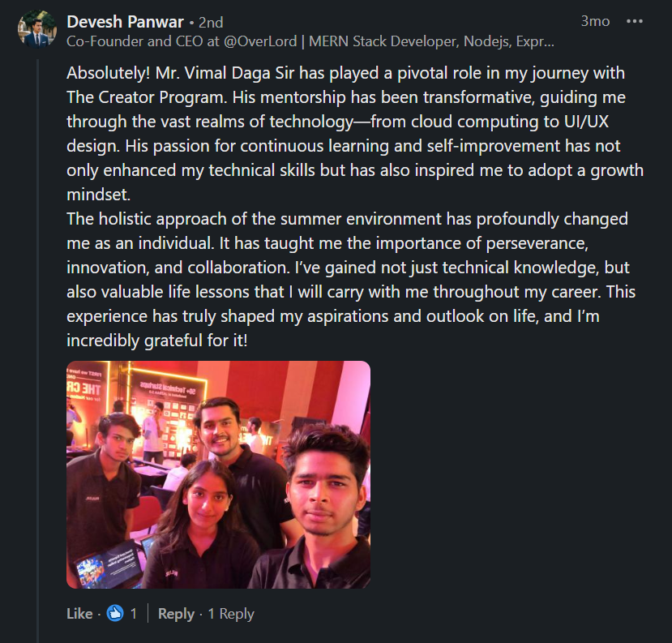
Task: Click the blue thumbs-up reaction icon
Action: (x=115, y=614)
